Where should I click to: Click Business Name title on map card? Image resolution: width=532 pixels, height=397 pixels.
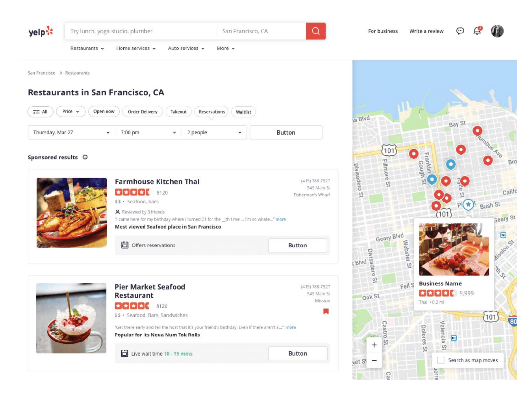pyautogui.click(x=440, y=283)
